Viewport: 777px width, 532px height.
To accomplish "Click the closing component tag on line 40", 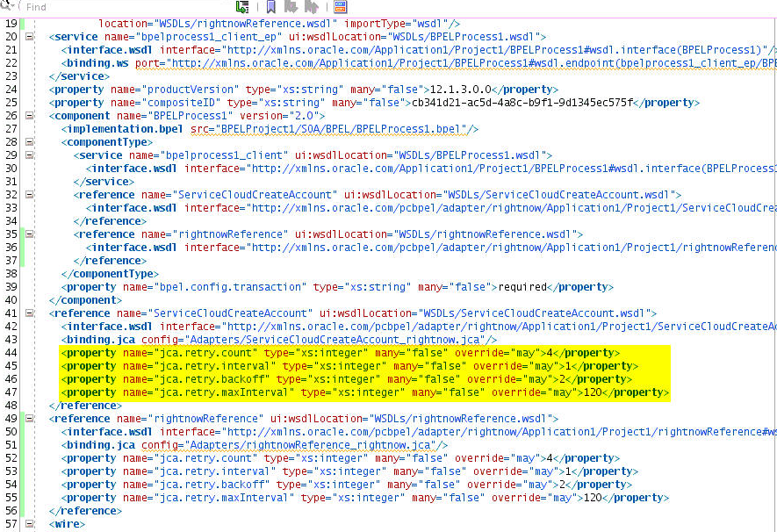I will pyautogui.click(x=85, y=299).
